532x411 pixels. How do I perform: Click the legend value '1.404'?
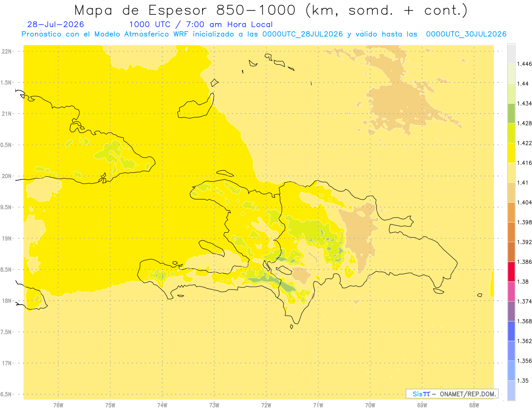524,203
